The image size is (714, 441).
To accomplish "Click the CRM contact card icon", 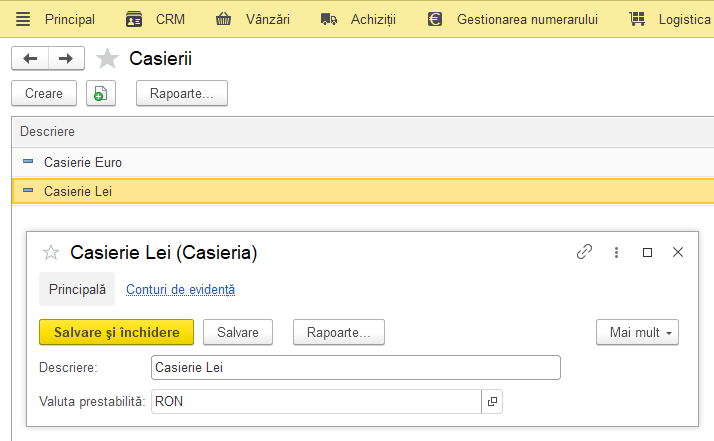I will click(x=134, y=19).
